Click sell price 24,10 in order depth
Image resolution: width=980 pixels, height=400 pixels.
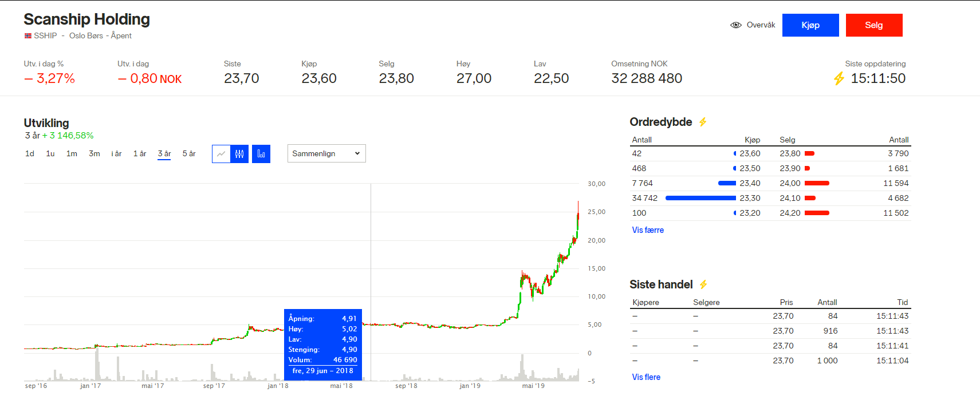pyautogui.click(x=790, y=198)
